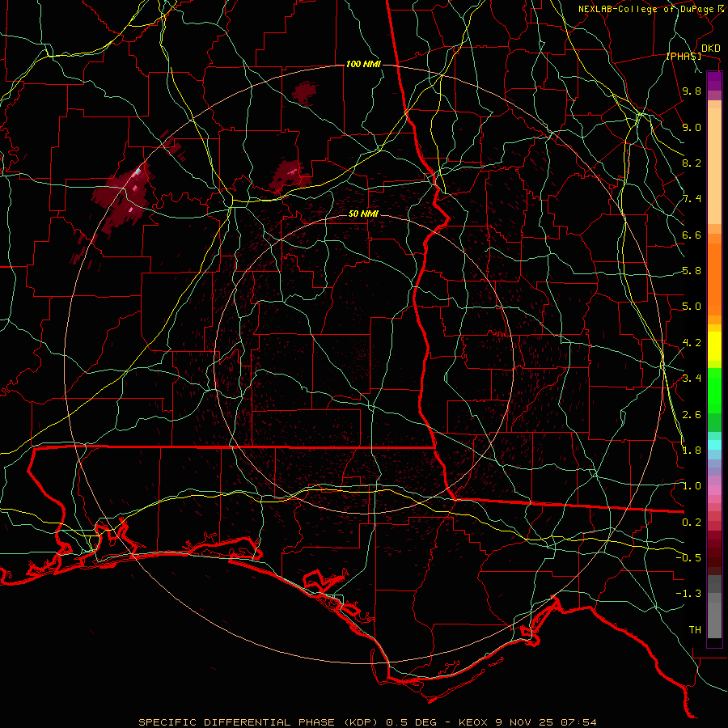Pick the purple band atop the colorbar
728x728 pixels.
click(x=714, y=81)
